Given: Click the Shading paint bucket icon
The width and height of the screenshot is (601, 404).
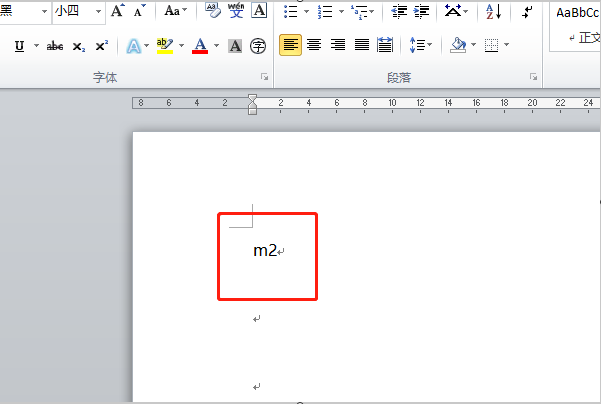Looking at the screenshot, I should pos(458,45).
